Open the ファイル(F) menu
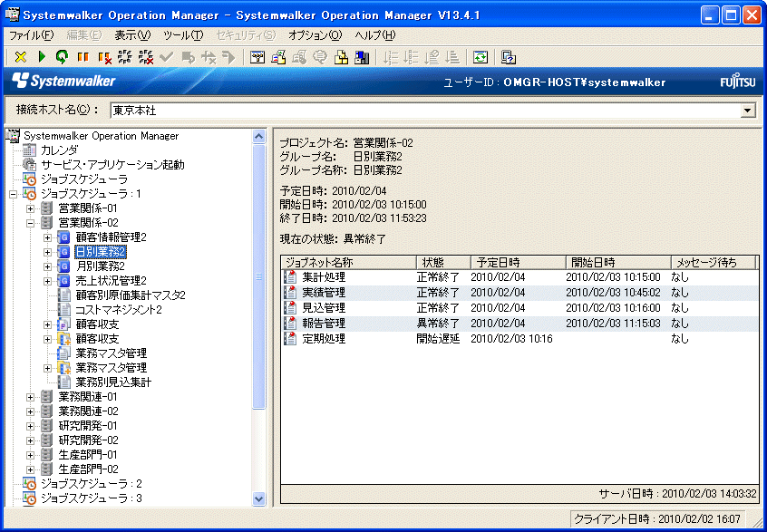The height and width of the screenshot is (532, 767). coord(32,35)
